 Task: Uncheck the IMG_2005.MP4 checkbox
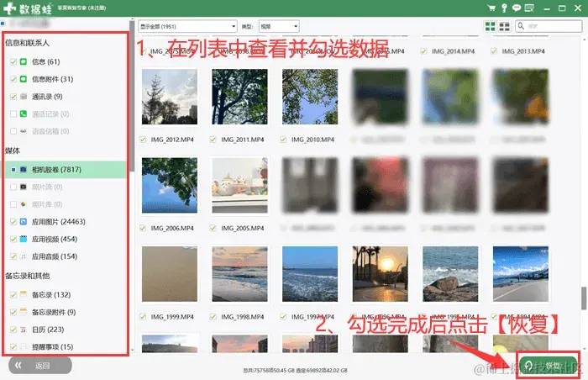(x=213, y=228)
